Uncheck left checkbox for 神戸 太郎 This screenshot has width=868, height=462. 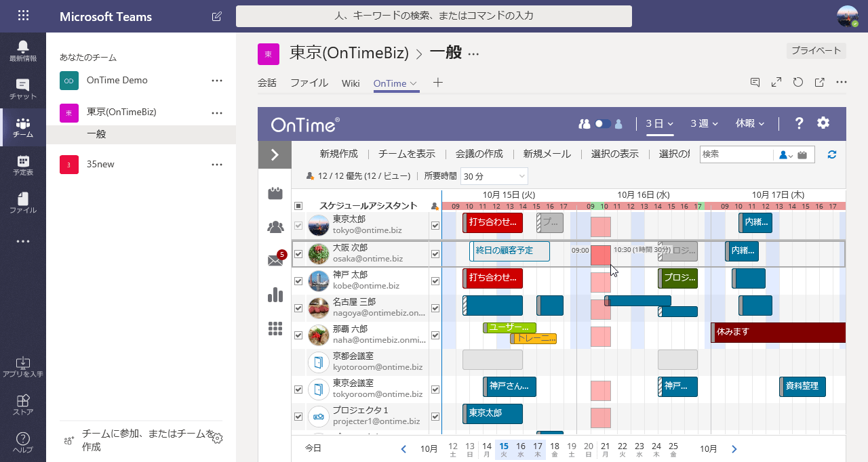click(x=298, y=281)
